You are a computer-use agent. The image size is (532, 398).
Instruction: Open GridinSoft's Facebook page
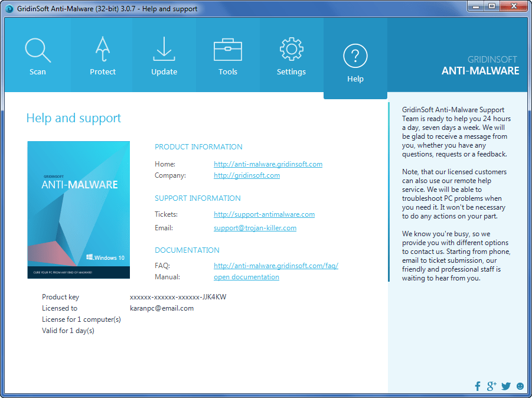(x=477, y=386)
